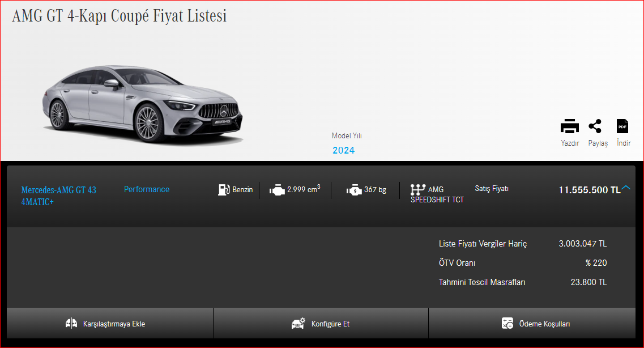Click the Tahmini Tescil Masrafları label
Image resolution: width=644 pixels, height=348 pixels.
(482, 282)
